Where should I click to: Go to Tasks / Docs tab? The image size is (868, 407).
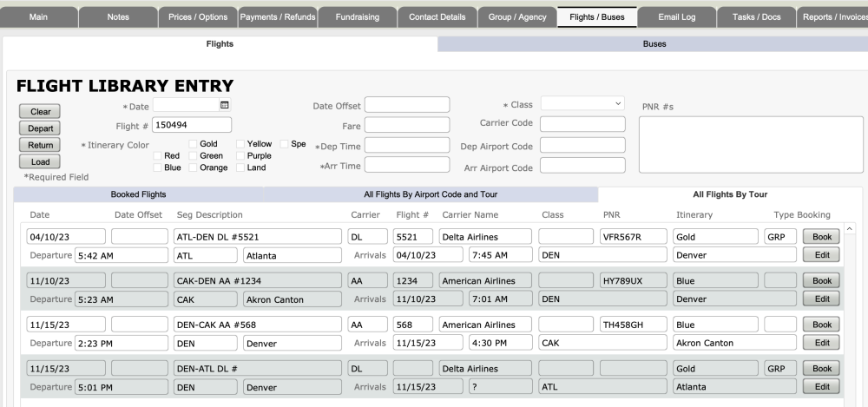[x=756, y=17]
